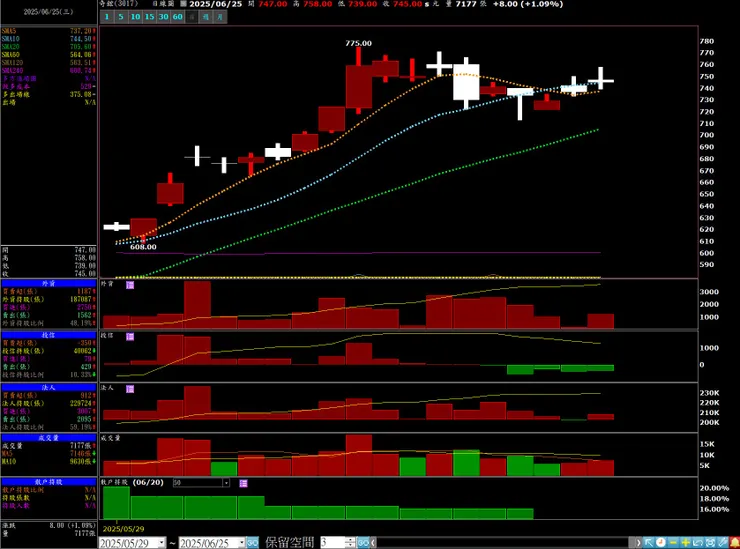Click the blue 法人 panel header
Image resolution: width=740 pixels, height=549 pixels.
pos(49,388)
